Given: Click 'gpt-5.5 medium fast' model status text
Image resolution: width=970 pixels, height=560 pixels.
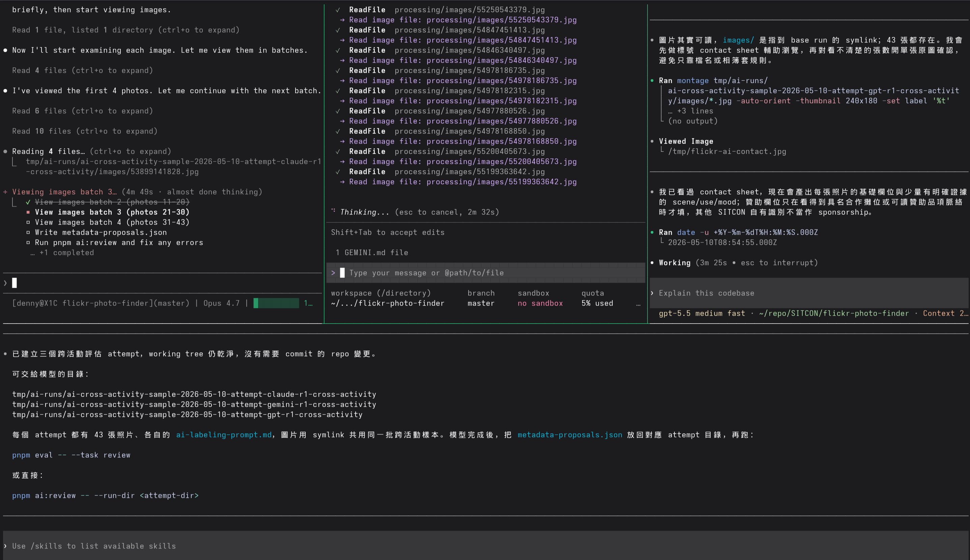Looking at the screenshot, I should pyautogui.click(x=702, y=313).
